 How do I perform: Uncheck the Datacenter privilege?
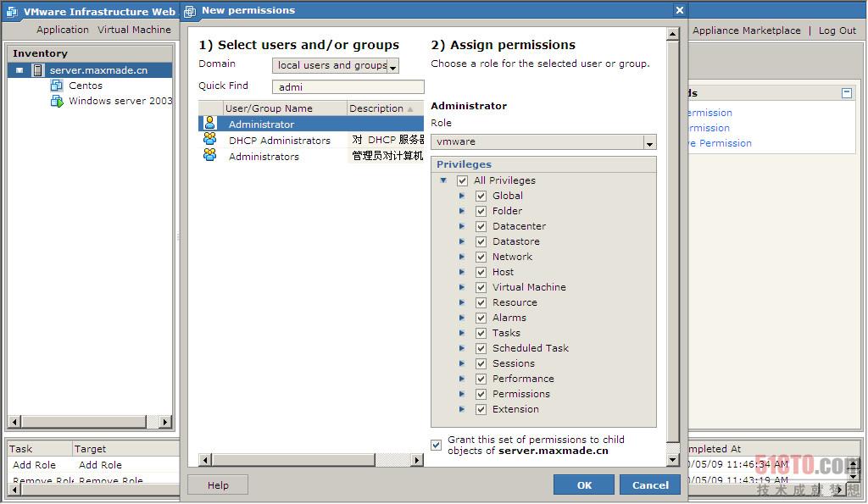tap(481, 226)
